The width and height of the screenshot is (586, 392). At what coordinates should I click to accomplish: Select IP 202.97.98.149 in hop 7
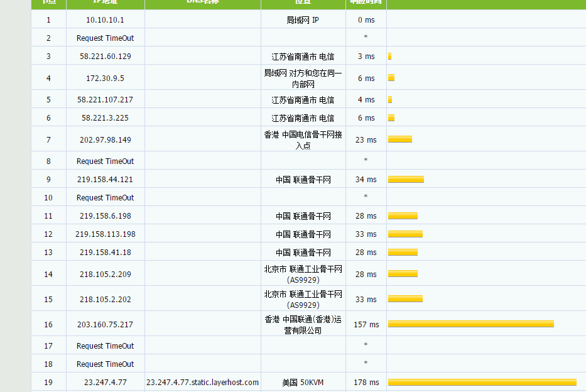(x=105, y=140)
